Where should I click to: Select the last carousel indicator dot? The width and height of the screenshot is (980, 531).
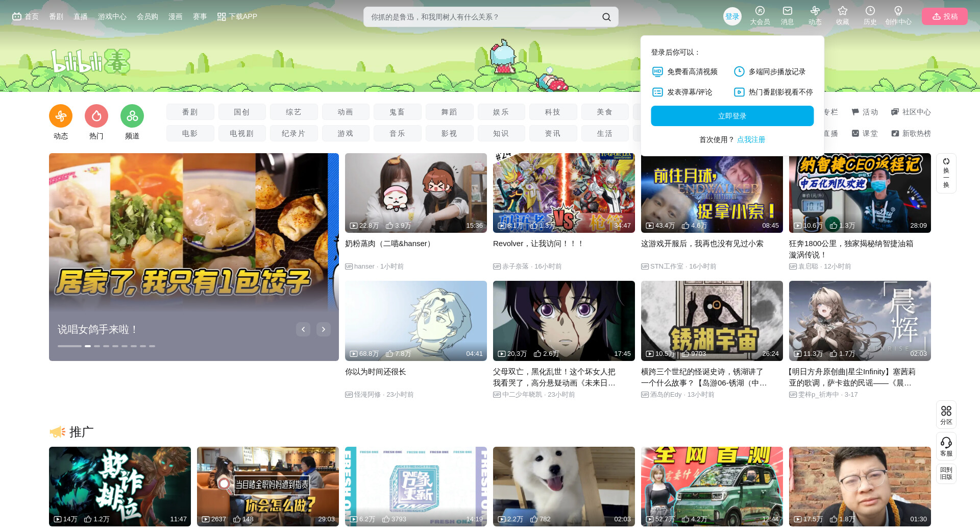(152, 346)
